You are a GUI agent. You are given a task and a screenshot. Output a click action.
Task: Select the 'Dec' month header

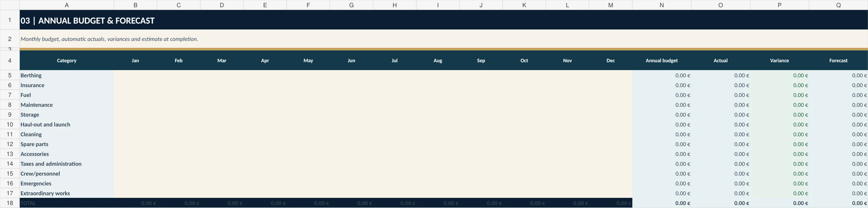tap(610, 61)
